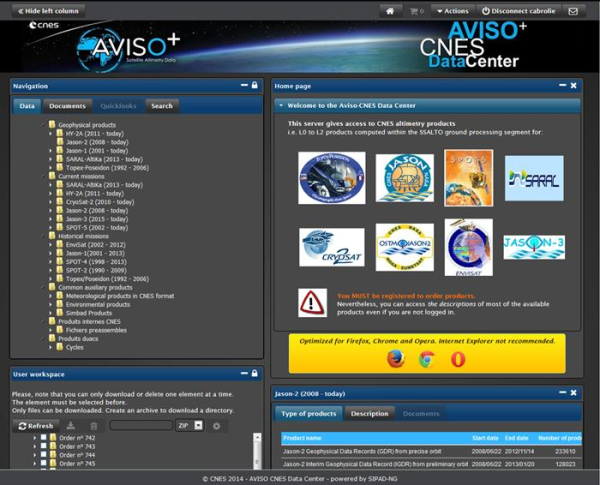Open the Home icon in top bar
Image resolution: width=600 pixels, height=485 pixels.
[390, 11]
